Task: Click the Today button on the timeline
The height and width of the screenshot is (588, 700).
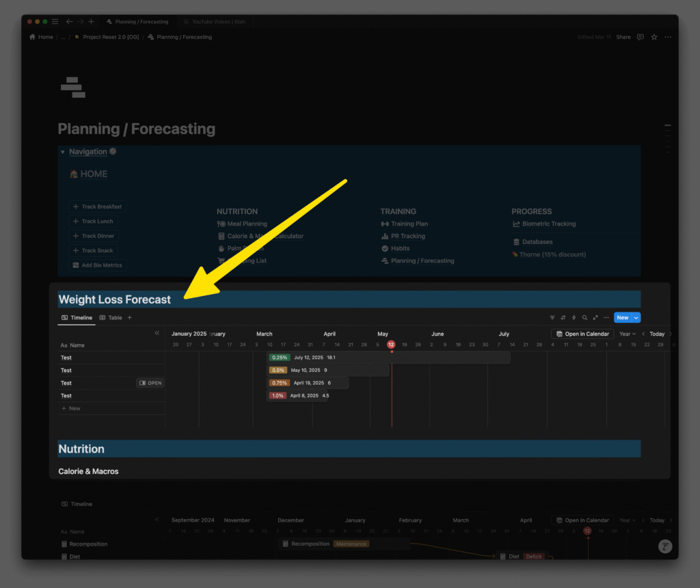Action: click(656, 334)
